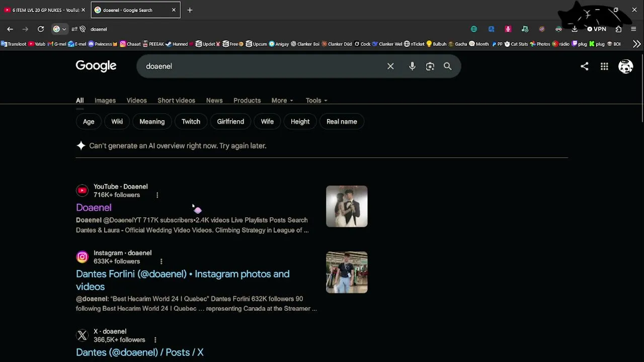Switch to the Images search tab

(x=105, y=101)
